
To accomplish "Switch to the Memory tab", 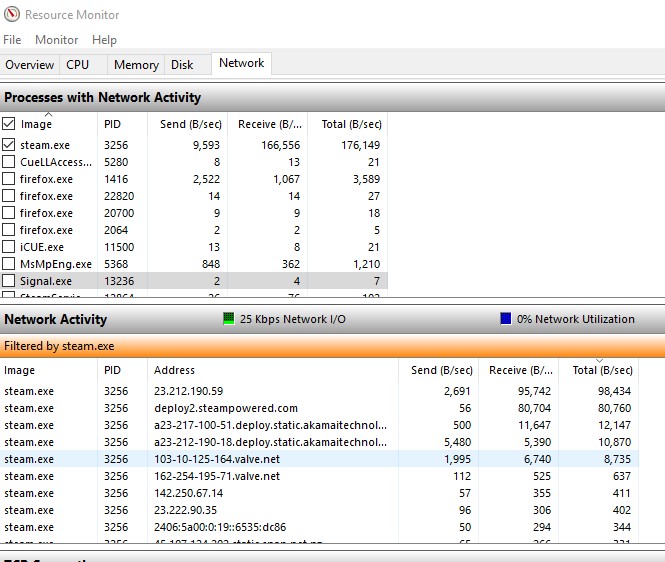I will coord(136,65).
